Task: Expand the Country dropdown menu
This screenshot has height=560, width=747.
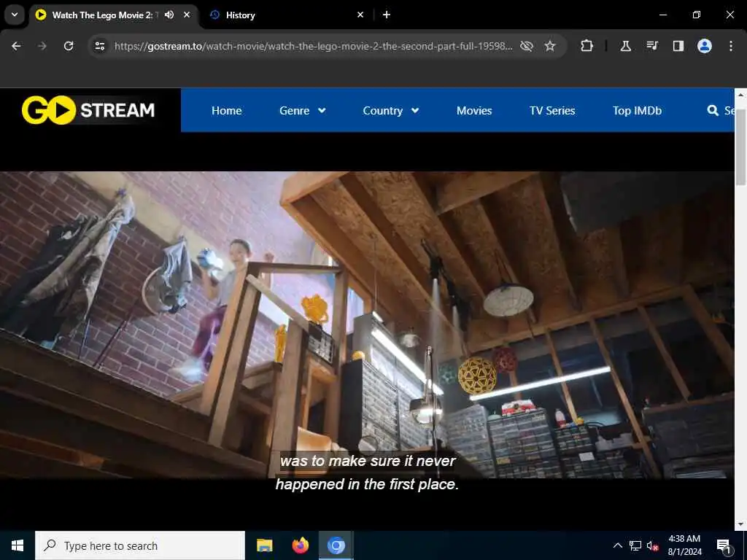Action: tap(391, 111)
